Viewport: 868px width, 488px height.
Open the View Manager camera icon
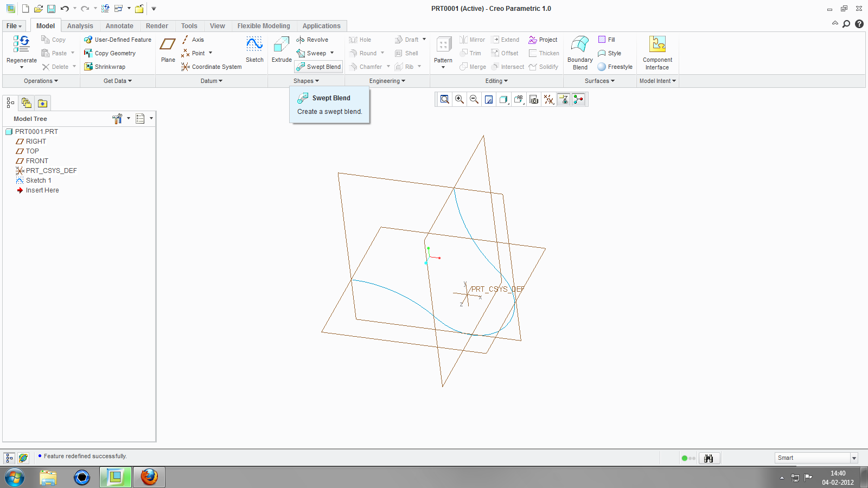pos(534,99)
